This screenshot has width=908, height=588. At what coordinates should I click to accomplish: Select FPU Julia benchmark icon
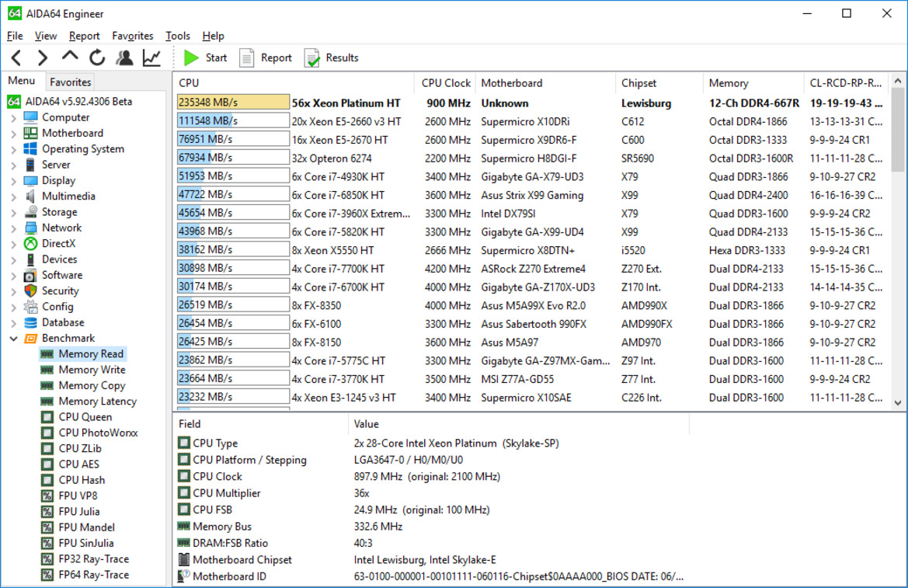tap(47, 512)
